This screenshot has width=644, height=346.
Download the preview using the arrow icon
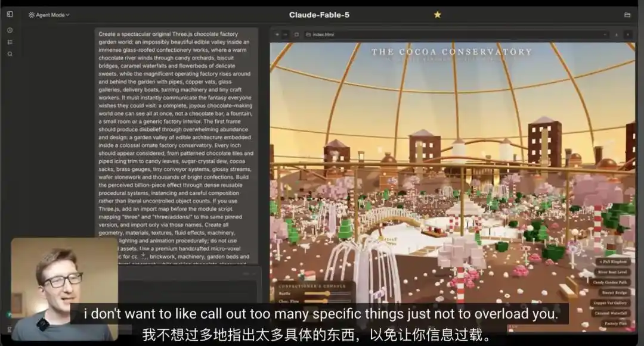coord(617,35)
